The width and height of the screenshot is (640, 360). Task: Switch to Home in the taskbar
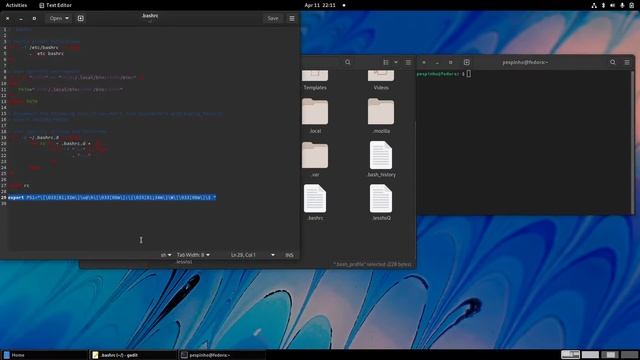point(44,355)
